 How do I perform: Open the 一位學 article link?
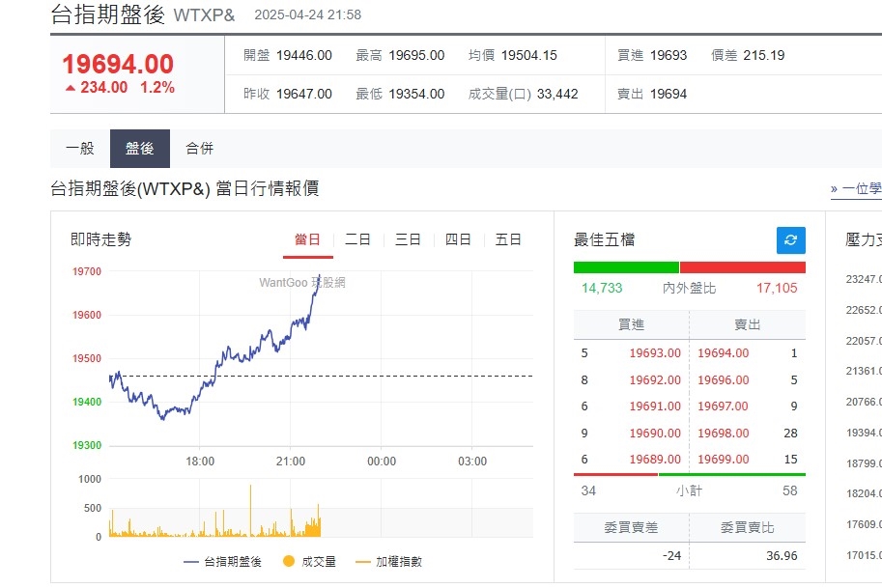(x=859, y=190)
